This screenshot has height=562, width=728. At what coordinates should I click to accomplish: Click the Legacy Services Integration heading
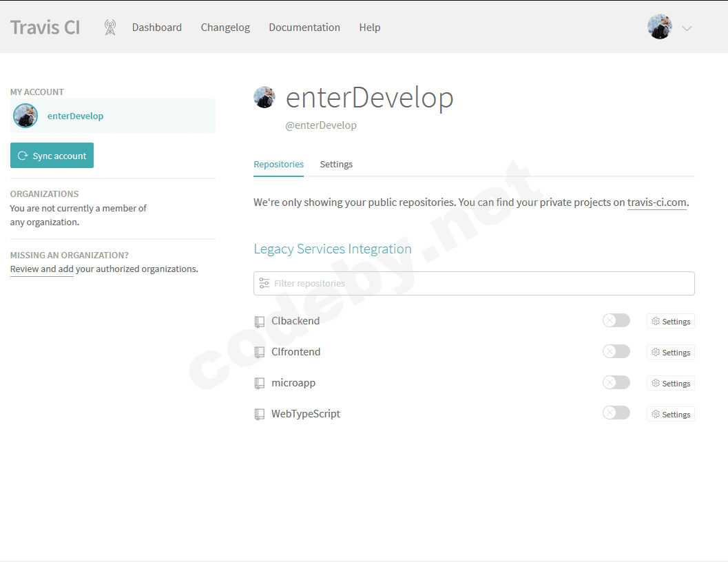pos(333,249)
